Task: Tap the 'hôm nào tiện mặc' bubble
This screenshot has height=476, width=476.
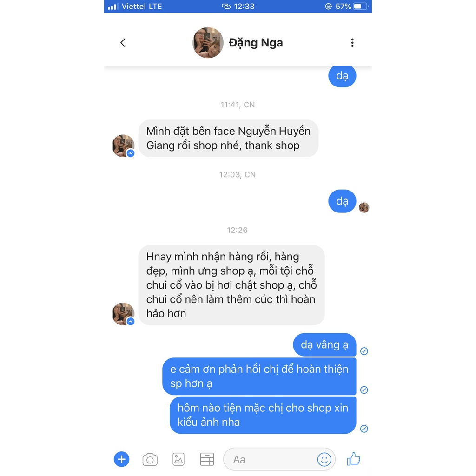Action: click(263, 415)
